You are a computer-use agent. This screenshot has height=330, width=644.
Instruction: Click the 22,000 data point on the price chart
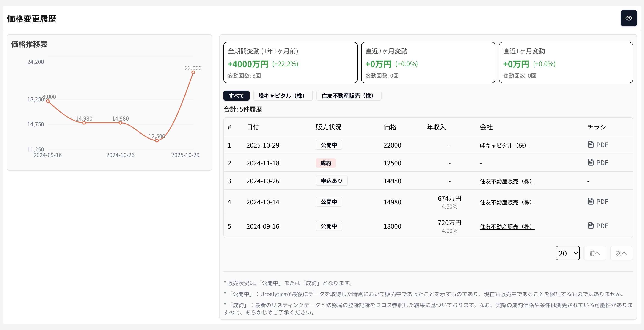[193, 72]
